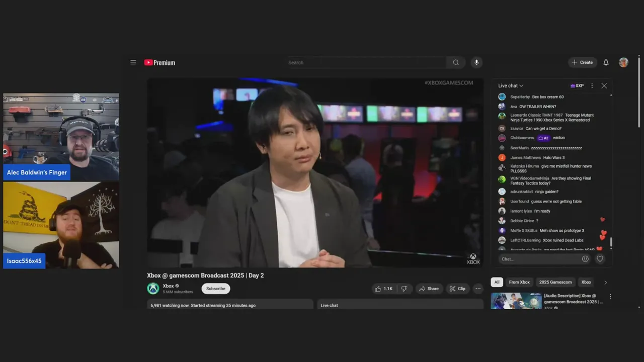
Task: Click the #XBOXGAMESCOM hashtag on video
Action: click(x=449, y=82)
